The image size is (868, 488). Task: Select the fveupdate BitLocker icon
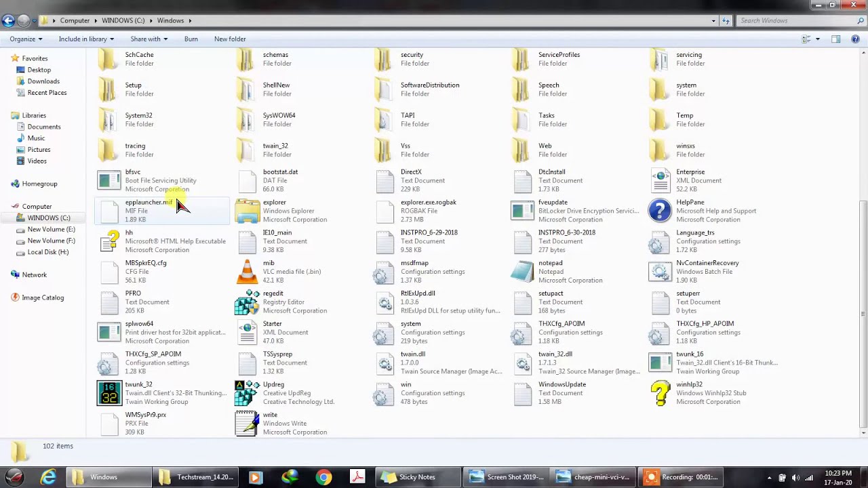coord(522,211)
